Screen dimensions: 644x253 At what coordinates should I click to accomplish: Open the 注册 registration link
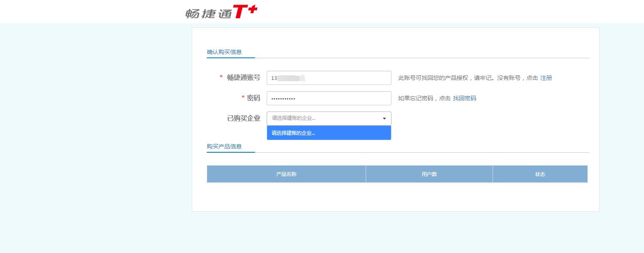[546, 78]
